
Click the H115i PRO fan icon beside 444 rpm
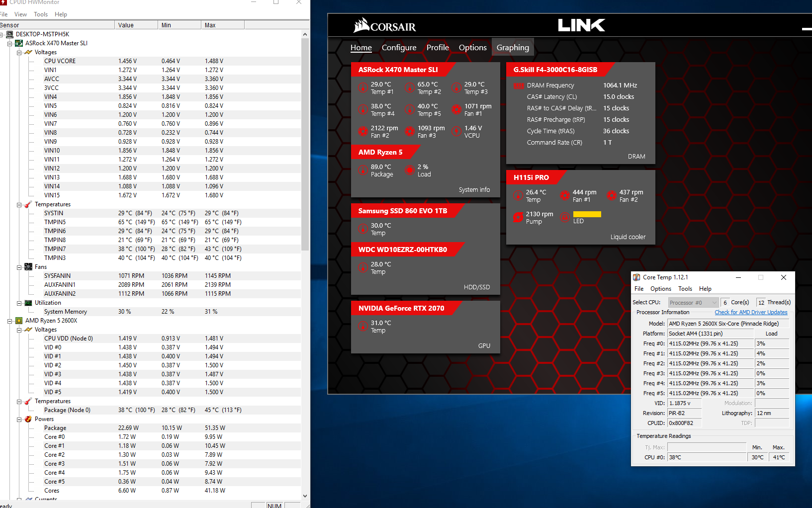(564, 196)
